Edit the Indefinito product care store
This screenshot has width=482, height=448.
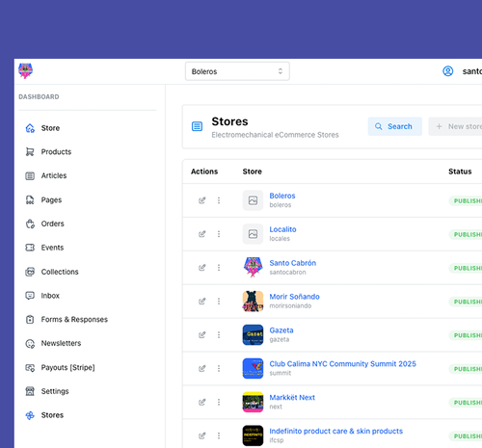coord(201,435)
